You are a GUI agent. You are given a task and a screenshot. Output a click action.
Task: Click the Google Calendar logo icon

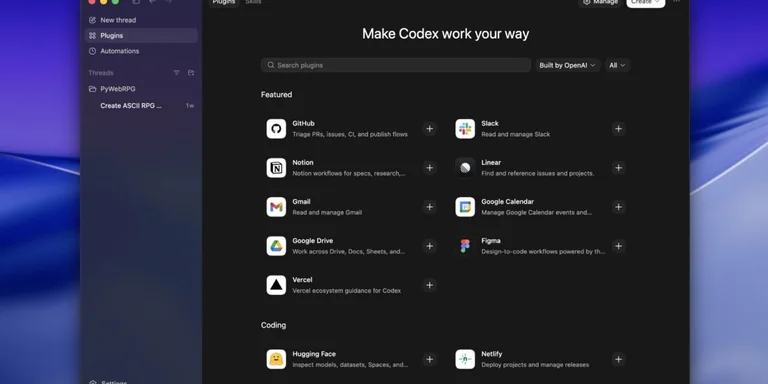click(465, 207)
